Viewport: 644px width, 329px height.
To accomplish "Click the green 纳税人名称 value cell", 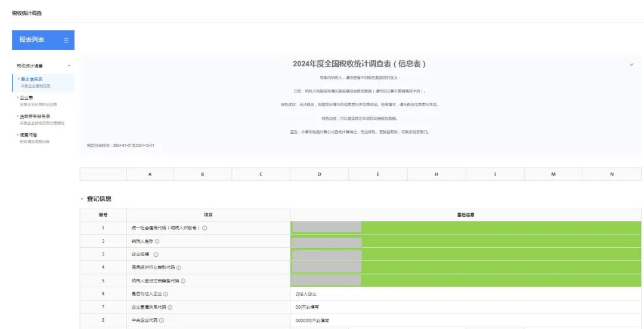I will (x=466, y=241).
